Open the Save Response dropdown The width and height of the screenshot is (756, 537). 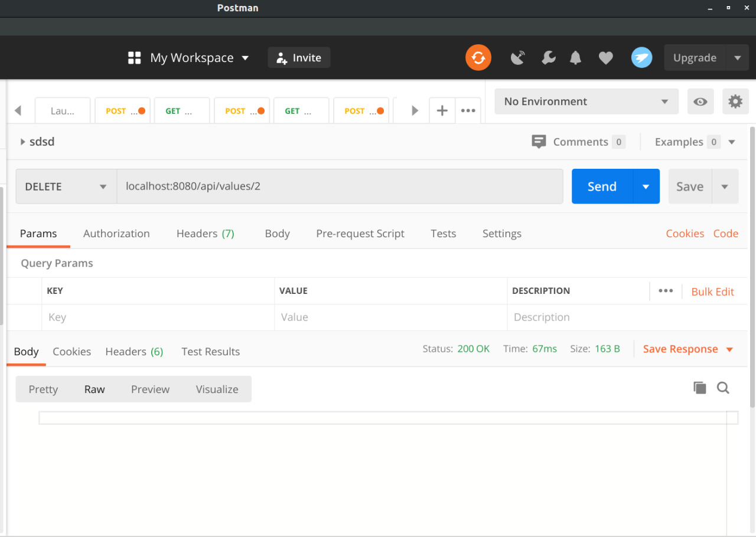688,349
